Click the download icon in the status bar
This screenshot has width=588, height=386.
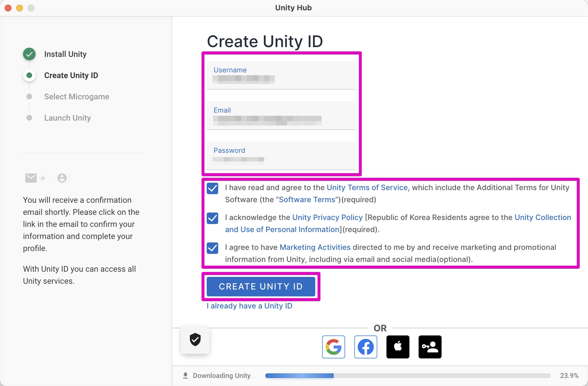click(185, 375)
